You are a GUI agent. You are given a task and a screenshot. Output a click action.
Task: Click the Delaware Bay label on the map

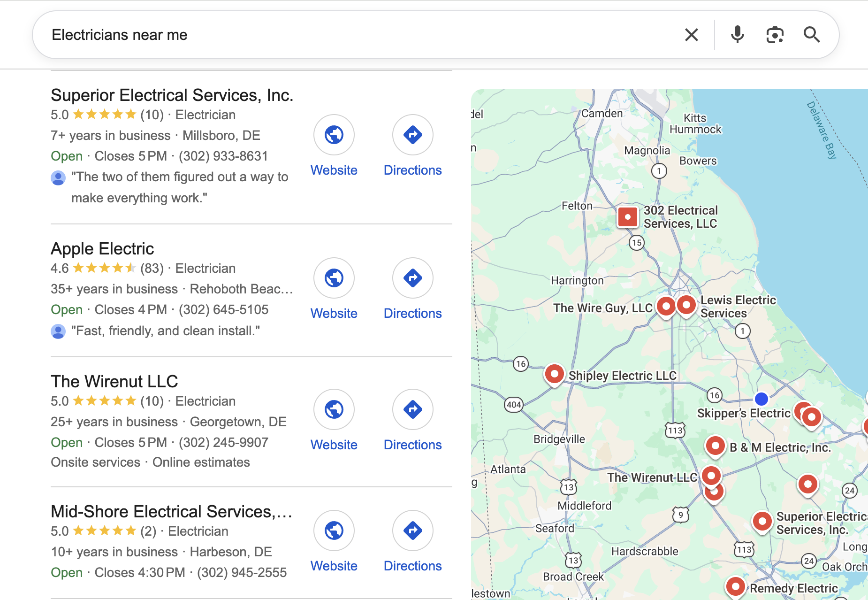pyautogui.click(x=822, y=130)
